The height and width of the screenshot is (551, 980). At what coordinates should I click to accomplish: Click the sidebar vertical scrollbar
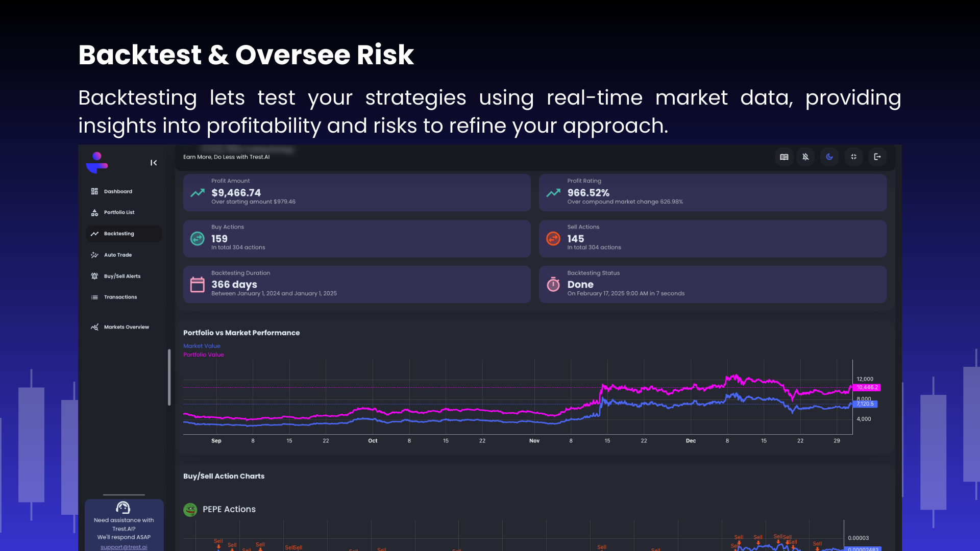(x=169, y=377)
